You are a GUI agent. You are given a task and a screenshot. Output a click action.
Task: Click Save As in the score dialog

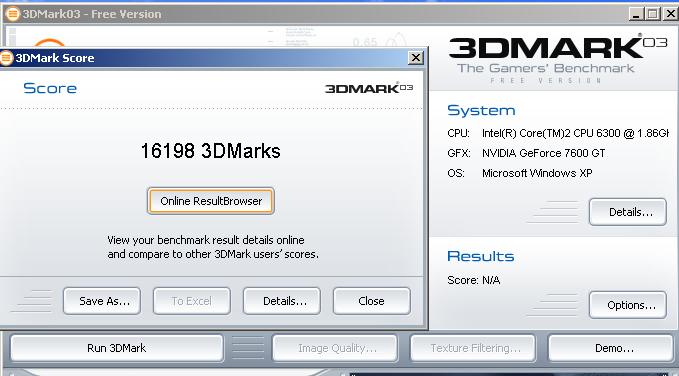pos(102,301)
